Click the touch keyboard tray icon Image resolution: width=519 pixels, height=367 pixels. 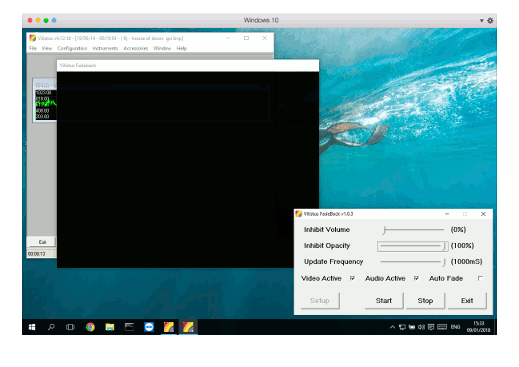click(442, 327)
